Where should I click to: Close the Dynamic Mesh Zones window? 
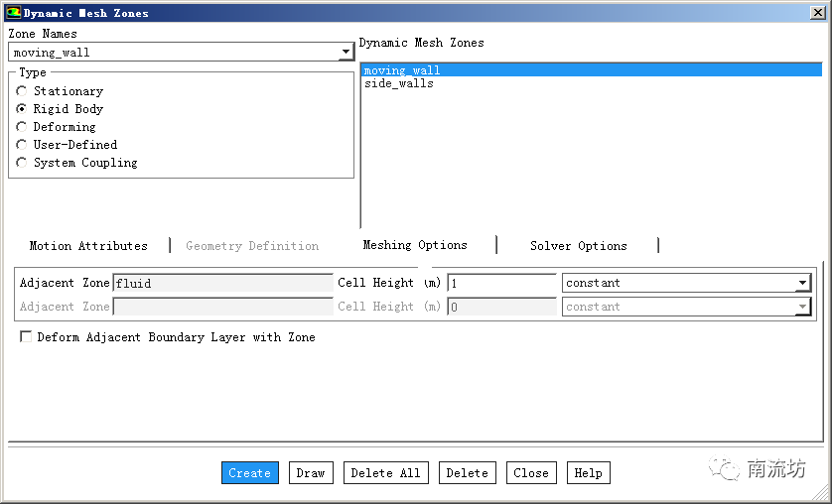point(818,12)
